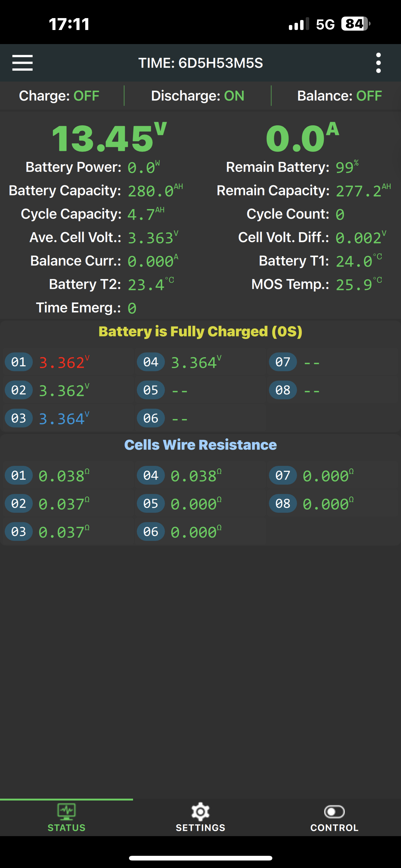Tap the Battery is Fully Charged message

[x=200, y=332]
